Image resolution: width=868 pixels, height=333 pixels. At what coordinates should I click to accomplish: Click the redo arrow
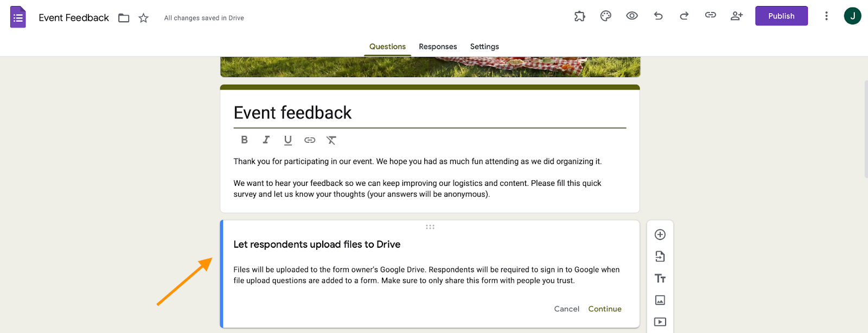pyautogui.click(x=684, y=16)
